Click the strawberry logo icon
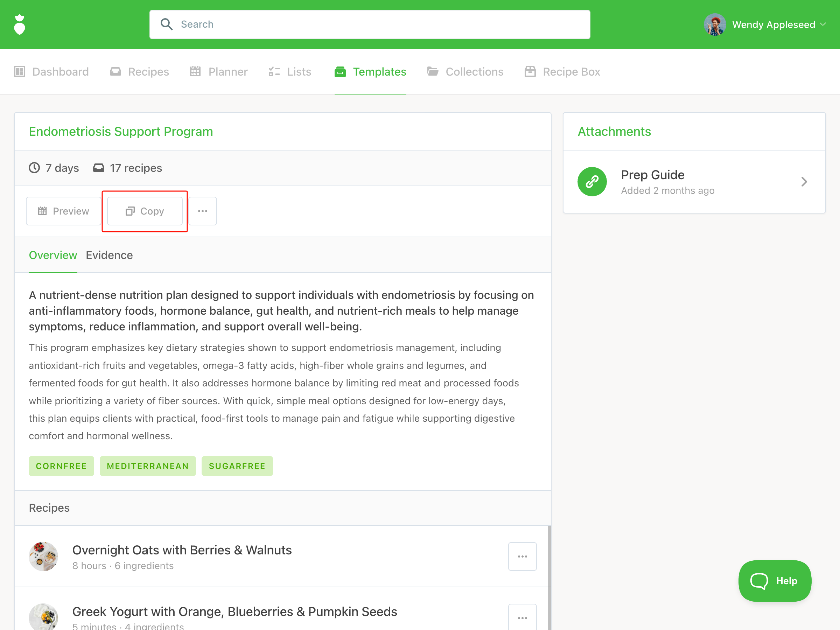Image resolution: width=840 pixels, height=630 pixels. coord(19,25)
